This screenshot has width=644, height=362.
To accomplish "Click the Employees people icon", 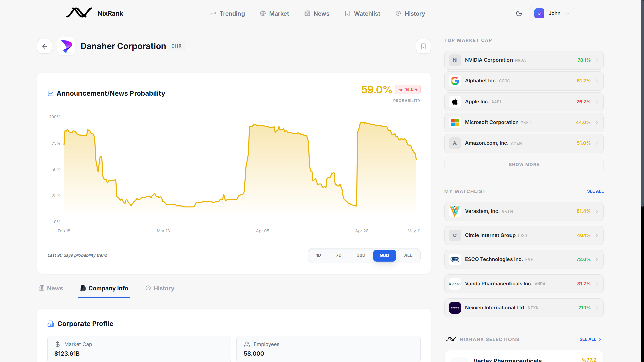I will (247, 344).
